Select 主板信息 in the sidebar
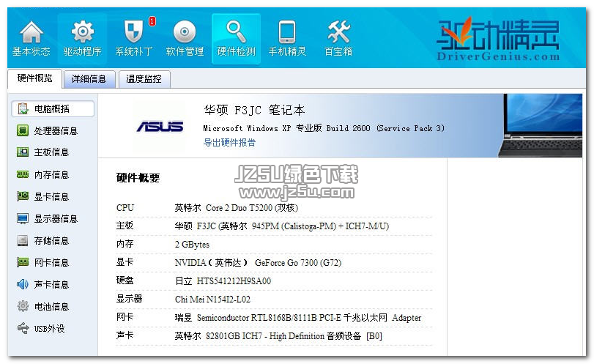 click(53, 152)
